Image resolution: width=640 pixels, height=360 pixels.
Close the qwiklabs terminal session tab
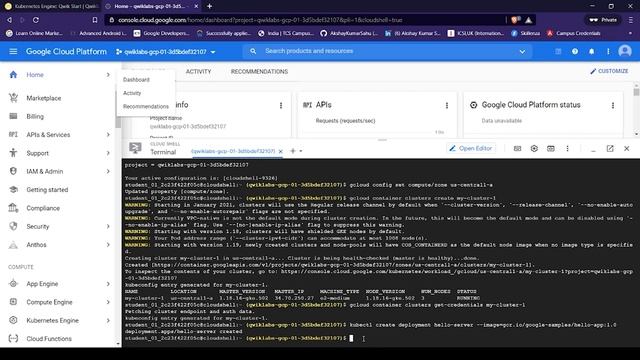(x=280, y=151)
